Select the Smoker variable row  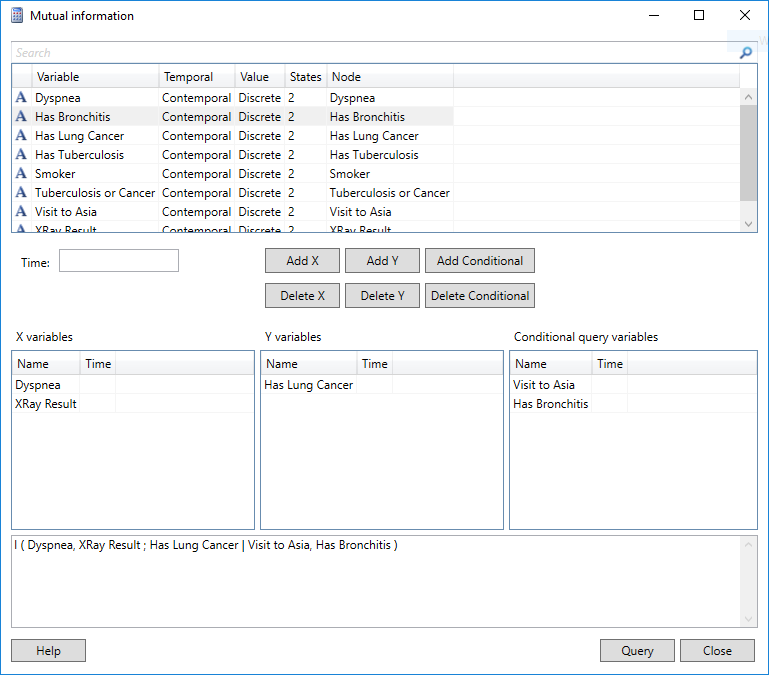click(233, 174)
